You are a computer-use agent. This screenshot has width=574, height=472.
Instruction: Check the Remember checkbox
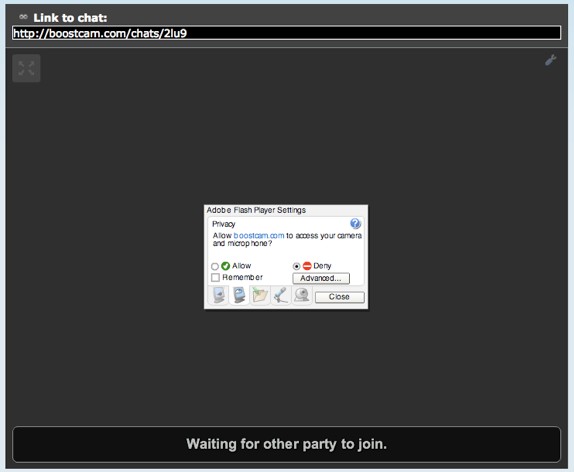(x=215, y=278)
